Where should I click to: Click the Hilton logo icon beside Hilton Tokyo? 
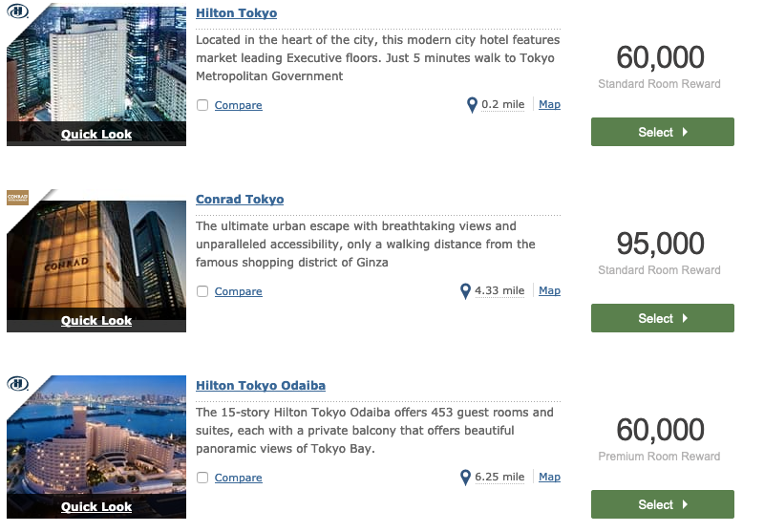point(18,11)
